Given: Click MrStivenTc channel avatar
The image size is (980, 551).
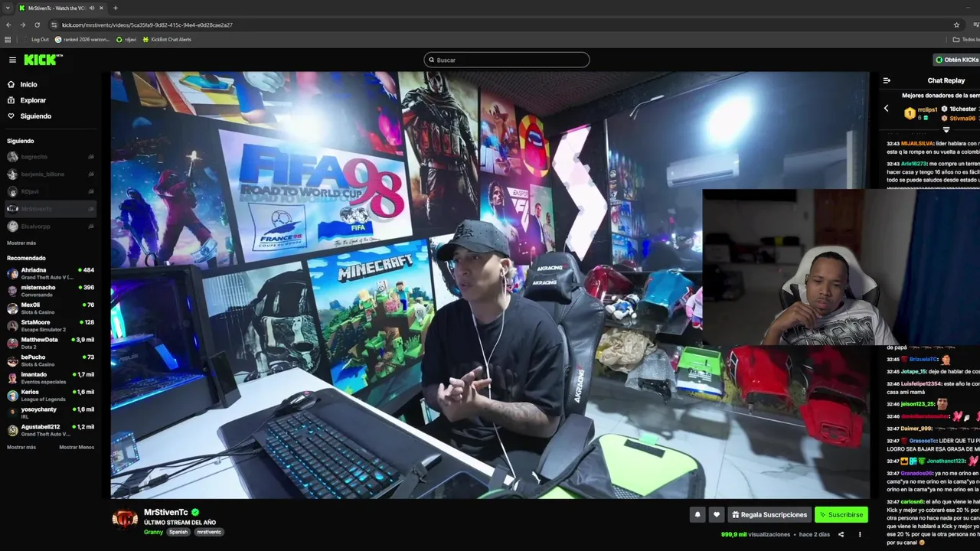Looking at the screenshot, I should tap(125, 519).
